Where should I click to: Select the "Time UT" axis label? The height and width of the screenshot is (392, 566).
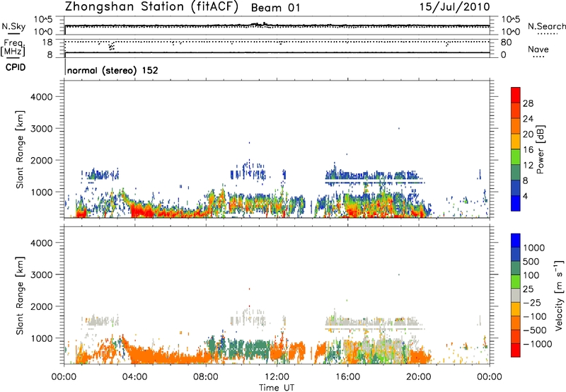tap(277, 387)
